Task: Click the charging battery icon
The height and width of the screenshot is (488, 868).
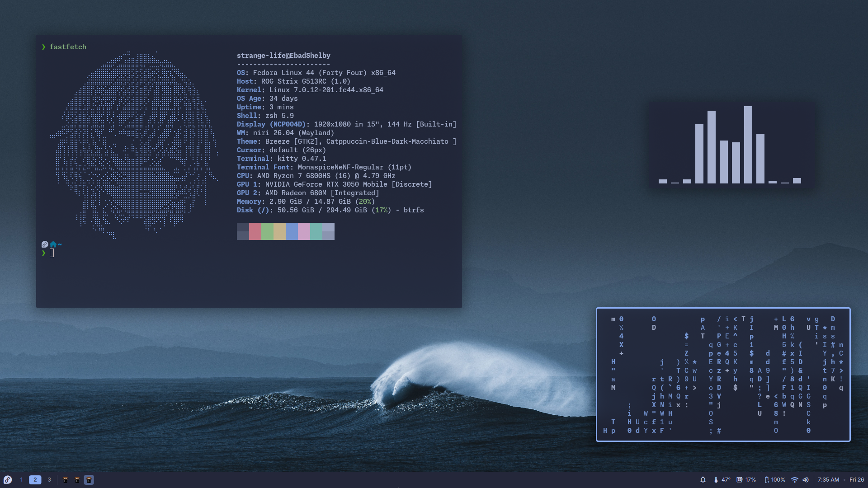Action: pyautogui.click(x=767, y=480)
